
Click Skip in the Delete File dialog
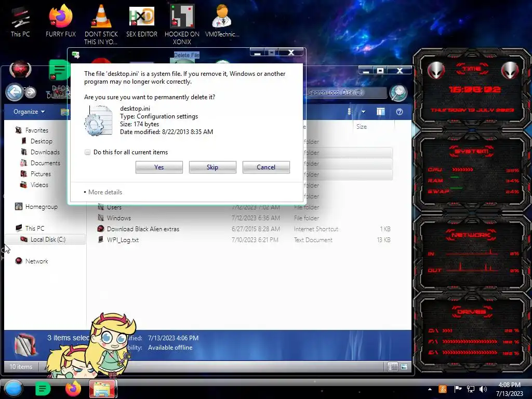[x=212, y=167]
